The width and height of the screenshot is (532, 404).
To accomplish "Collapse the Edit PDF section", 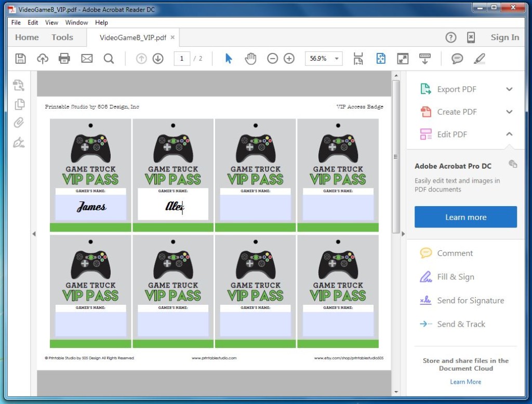I will (x=508, y=134).
